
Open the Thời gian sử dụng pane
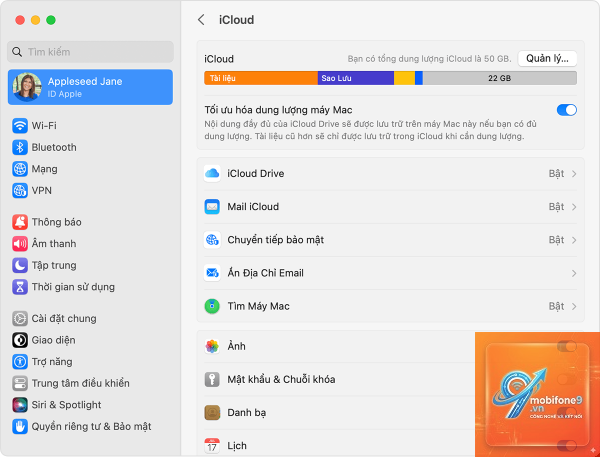pos(90,287)
